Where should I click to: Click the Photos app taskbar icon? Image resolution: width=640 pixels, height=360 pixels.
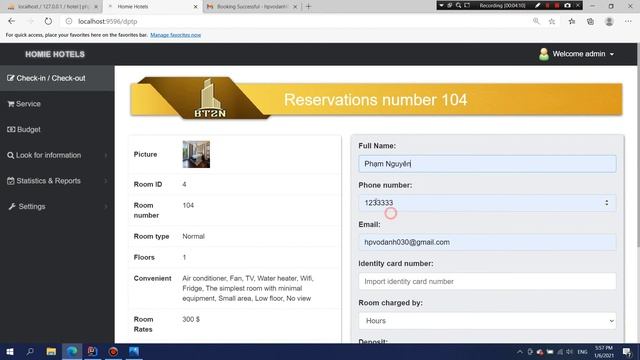click(x=134, y=351)
